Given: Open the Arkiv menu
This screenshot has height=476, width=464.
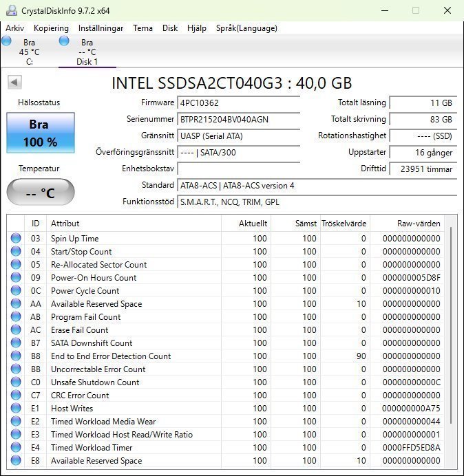Looking at the screenshot, I should (x=15, y=28).
